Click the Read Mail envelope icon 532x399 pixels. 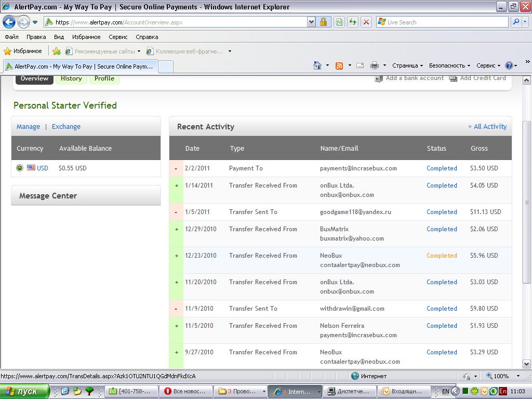click(x=360, y=65)
